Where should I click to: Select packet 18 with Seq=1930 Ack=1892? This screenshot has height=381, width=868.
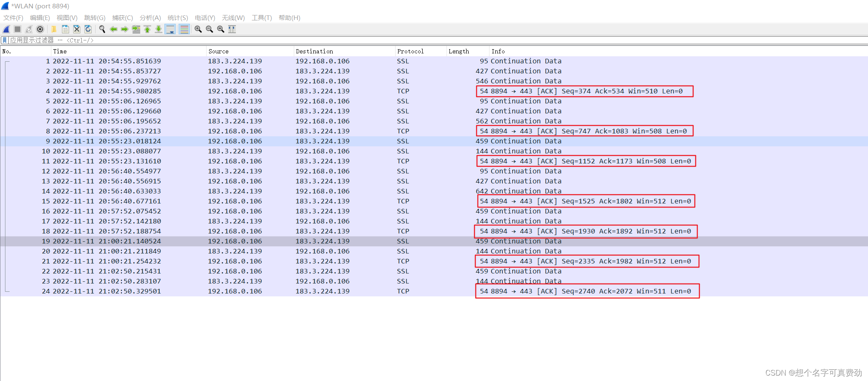point(434,231)
